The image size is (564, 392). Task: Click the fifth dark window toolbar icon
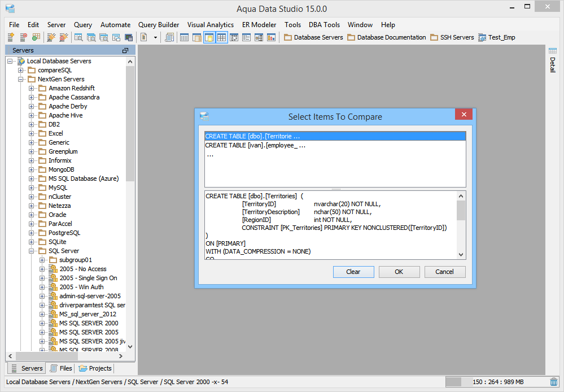[128, 37]
